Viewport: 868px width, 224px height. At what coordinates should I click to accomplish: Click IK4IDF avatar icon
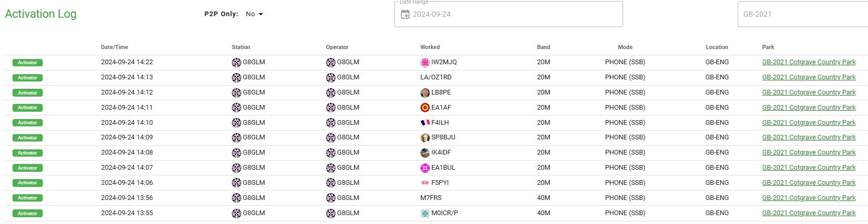coord(425,153)
